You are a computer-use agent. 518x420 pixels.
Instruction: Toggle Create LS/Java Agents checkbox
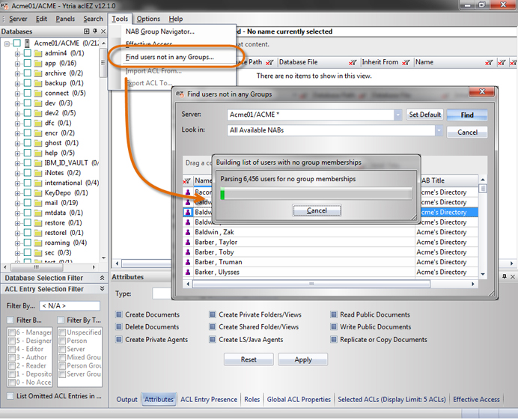[x=213, y=339]
